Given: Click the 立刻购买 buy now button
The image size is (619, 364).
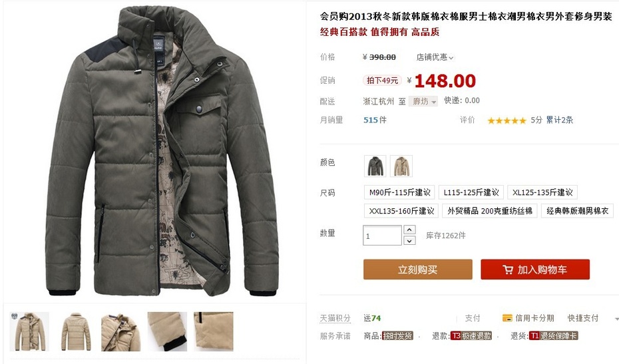Looking at the screenshot, I should pos(418,270).
